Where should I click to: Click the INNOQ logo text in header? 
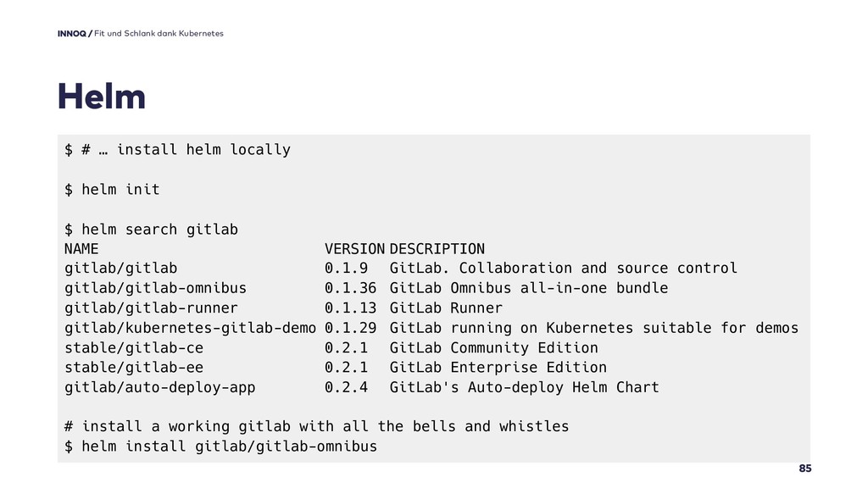click(72, 33)
